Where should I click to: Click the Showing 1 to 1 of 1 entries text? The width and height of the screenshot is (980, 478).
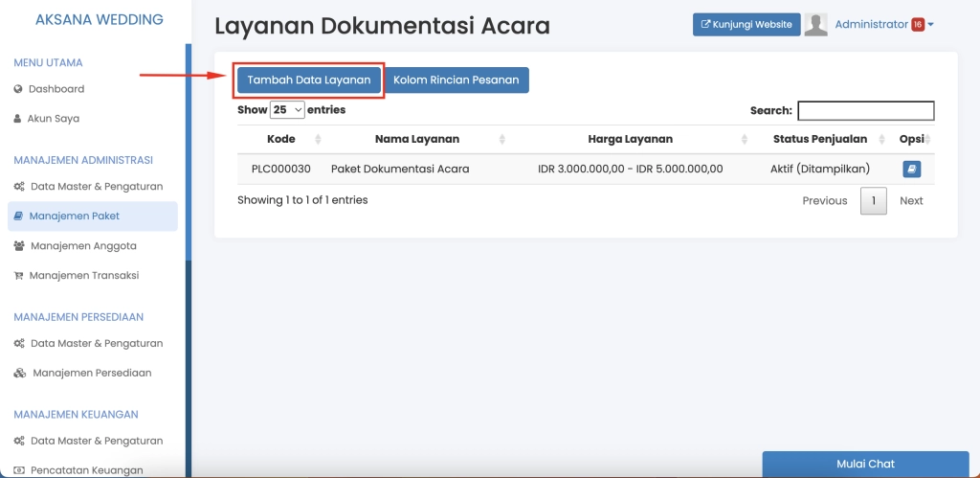tap(302, 200)
